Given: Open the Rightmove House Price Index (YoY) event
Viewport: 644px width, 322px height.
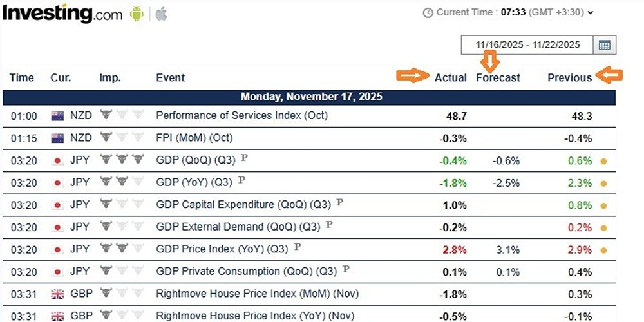Looking at the screenshot, I should (255, 316).
